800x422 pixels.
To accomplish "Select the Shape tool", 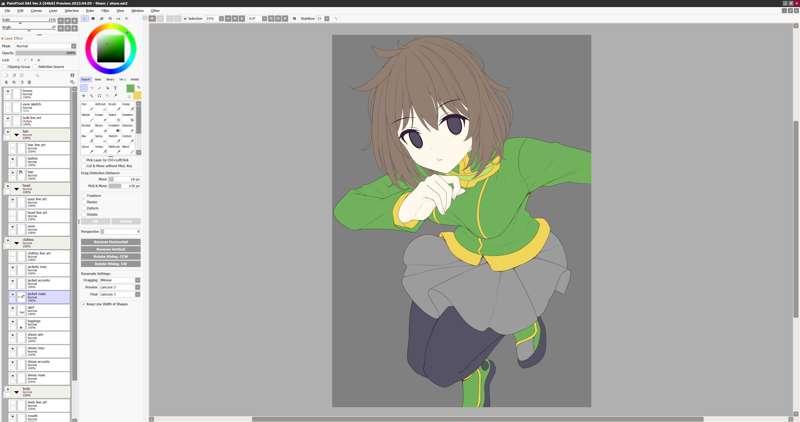I will click(107, 88).
